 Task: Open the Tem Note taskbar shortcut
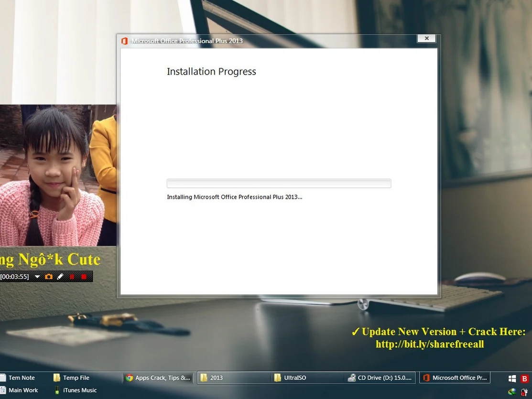(x=18, y=377)
